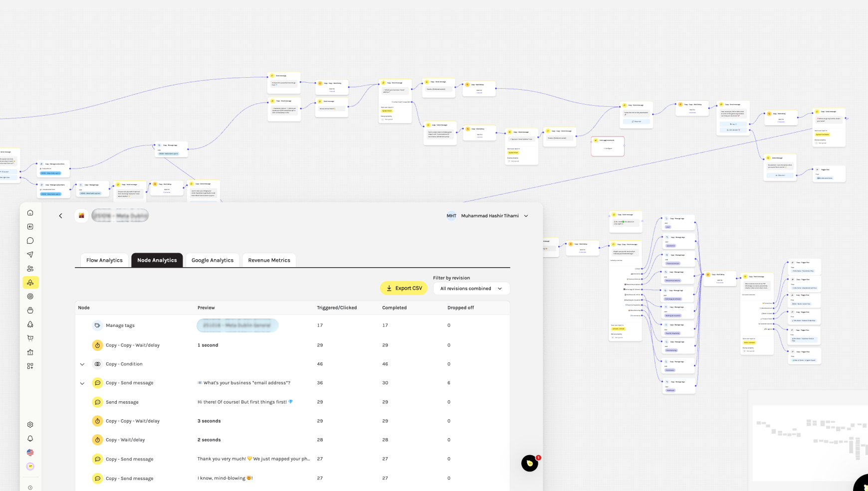The height and width of the screenshot is (491, 868).
Task: Open the Home inbox icon at sidebar top
Action: [x=30, y=212]
